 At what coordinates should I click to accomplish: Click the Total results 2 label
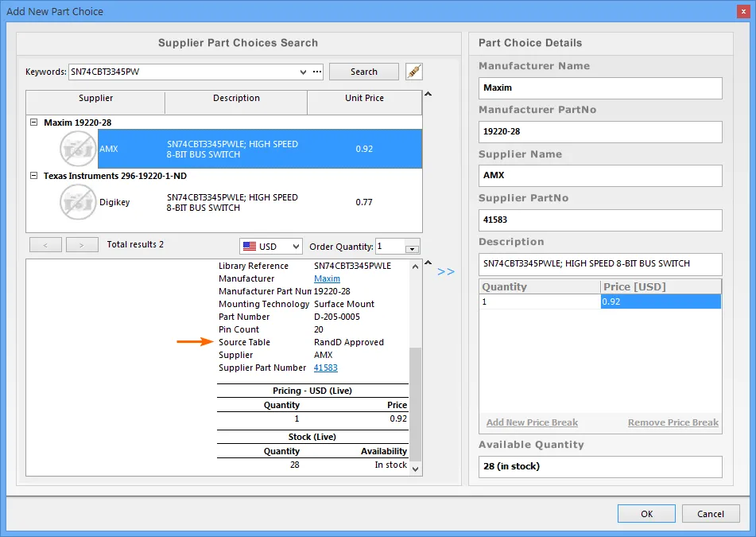[x=135, y=244]
